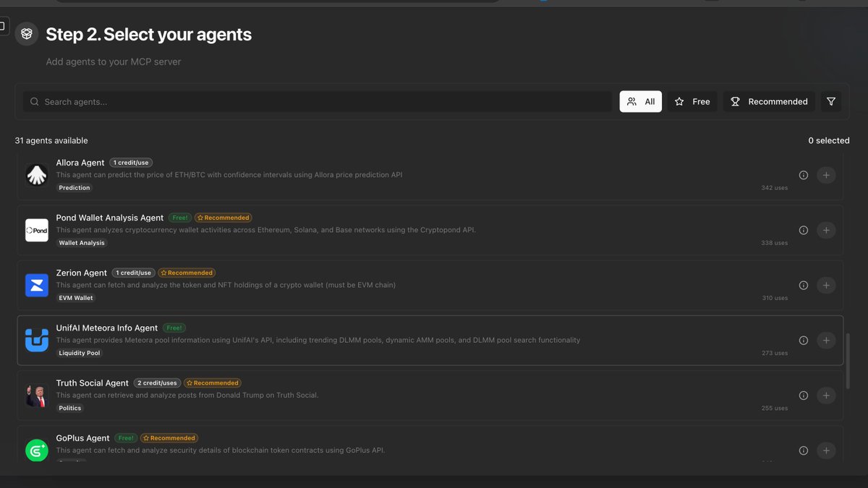
Task: Click Recommended badge on Truth Social Agent
Action: pos(213,383)
